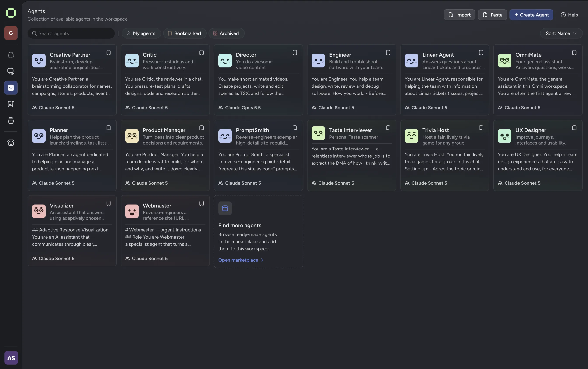Click the Webmaster pink avatar face
The height and width of the screenshot is (369, 588).
(132, 211)
